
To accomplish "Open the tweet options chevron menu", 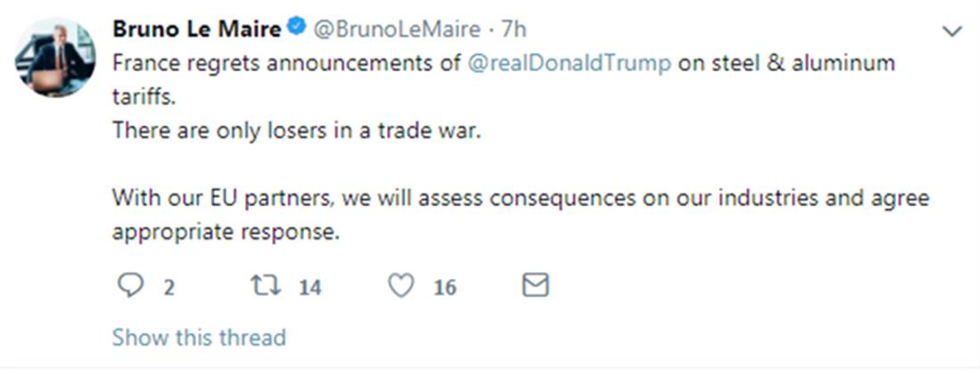I will (952, 32).
